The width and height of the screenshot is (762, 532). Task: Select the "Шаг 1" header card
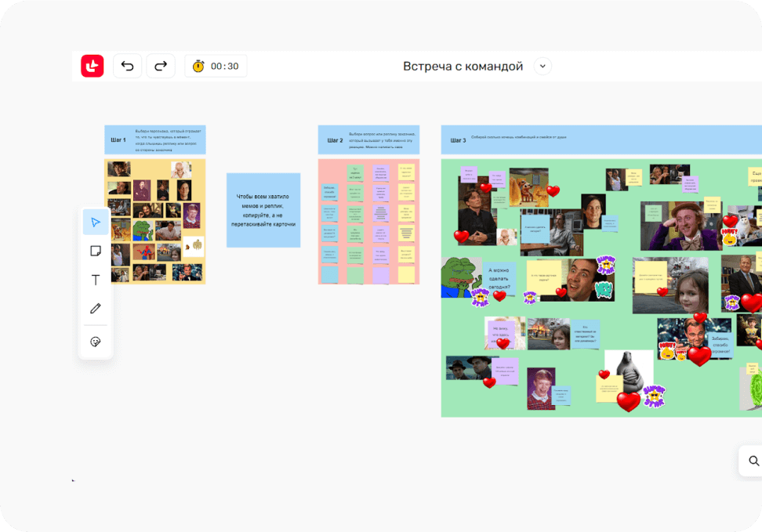click(x=154, y=139)
